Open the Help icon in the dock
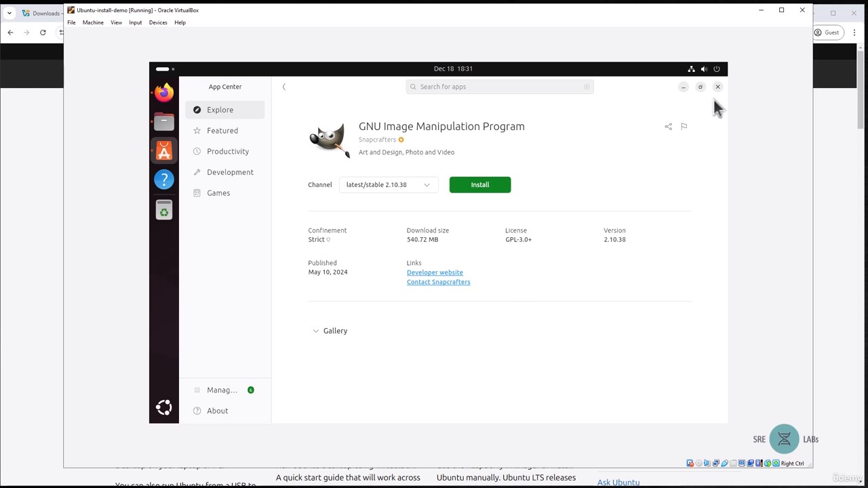 [164, 180]
